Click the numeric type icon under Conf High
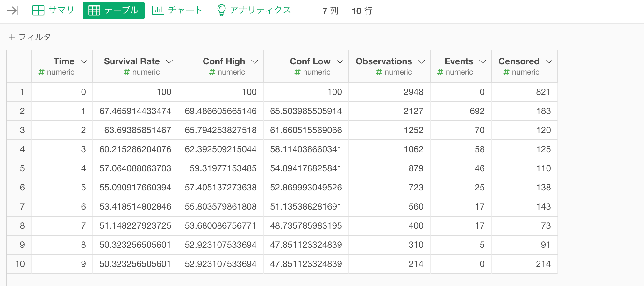The width and height of the screenshot is (644, 286). (x=212, y=72)
